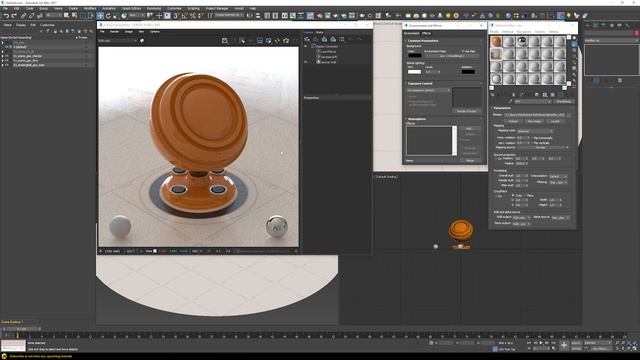This screenshot has width=640, height=360.
Task: Open the Mapping type dropdown
Action: [535, 131]
